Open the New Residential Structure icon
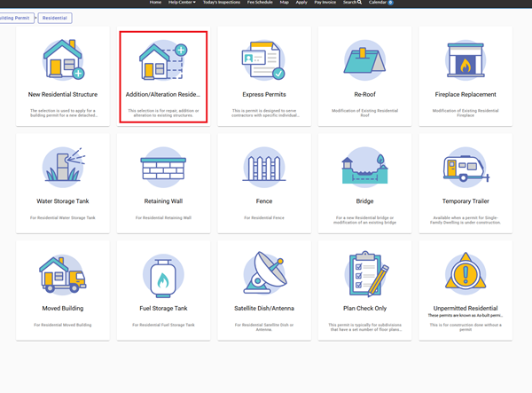 [63, 59]
